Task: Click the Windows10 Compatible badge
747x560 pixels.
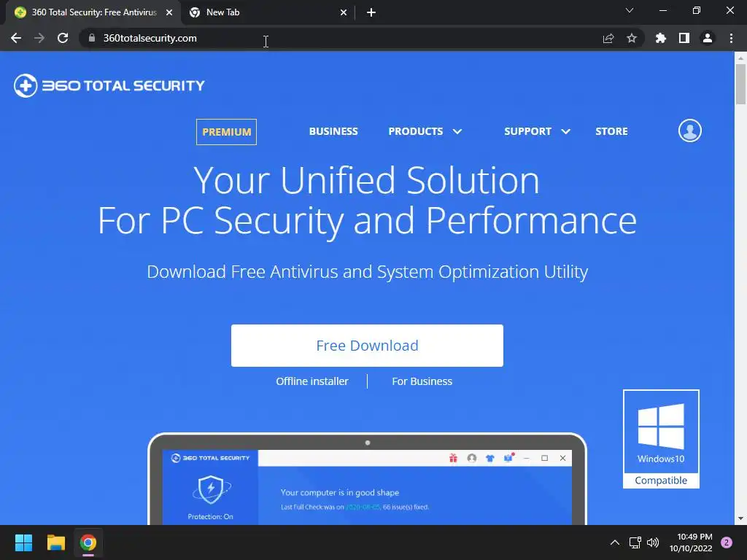Action: 661,439
